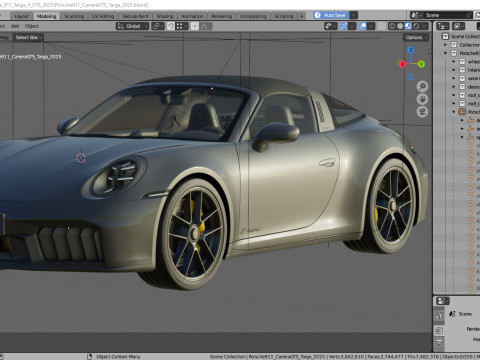Open the Select Box tool dropdown
Image resolution: width=480 pixels, height=360 pixels.
pyautogui.click(x=28, y=37)
